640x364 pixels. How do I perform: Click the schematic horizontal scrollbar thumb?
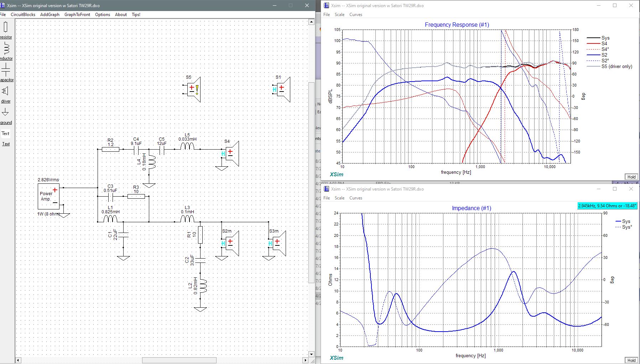point(179,360)
